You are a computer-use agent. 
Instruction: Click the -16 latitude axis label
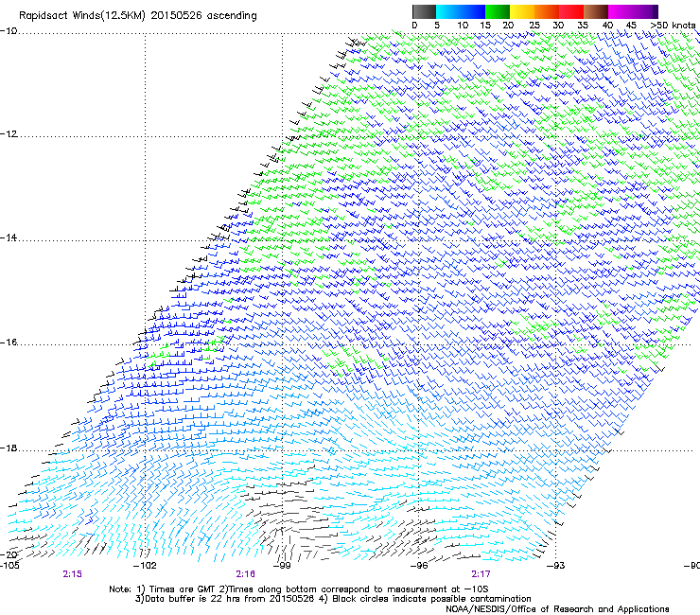[9, 343]
